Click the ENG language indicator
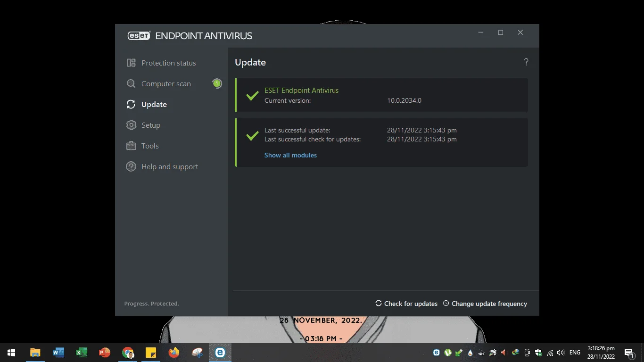This screenshot has width=644, height=362. pyautogui.click(x=575, y=353)
